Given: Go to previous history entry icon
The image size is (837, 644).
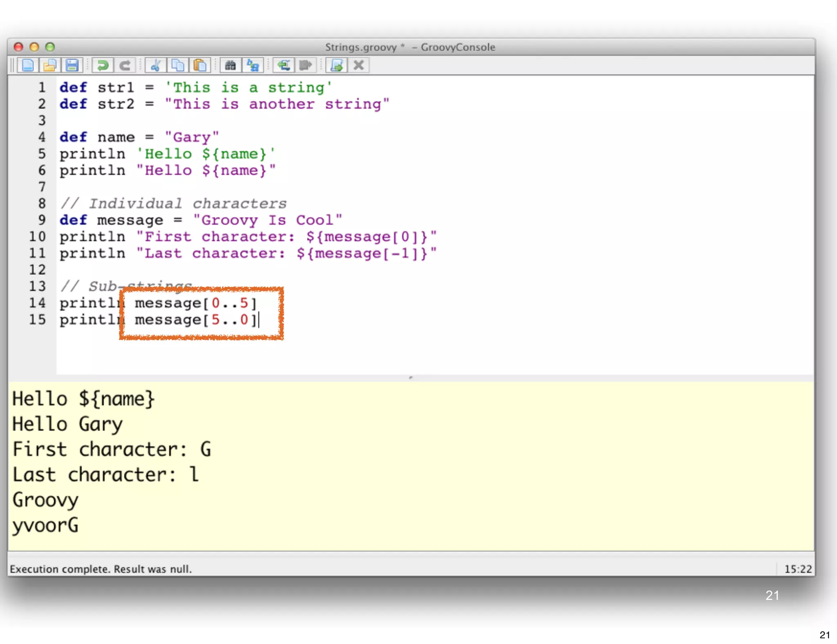Looking at the screenshot, I should (283, 65).
